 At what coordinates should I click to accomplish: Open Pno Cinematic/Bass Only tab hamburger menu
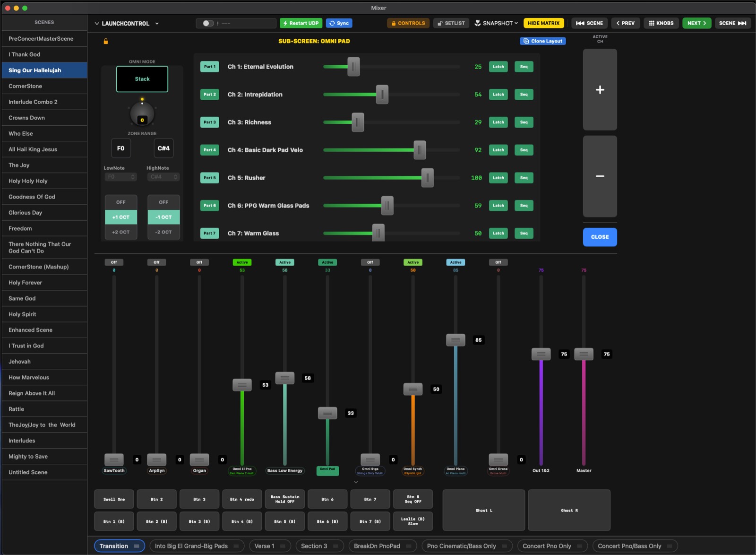[504, 546]
